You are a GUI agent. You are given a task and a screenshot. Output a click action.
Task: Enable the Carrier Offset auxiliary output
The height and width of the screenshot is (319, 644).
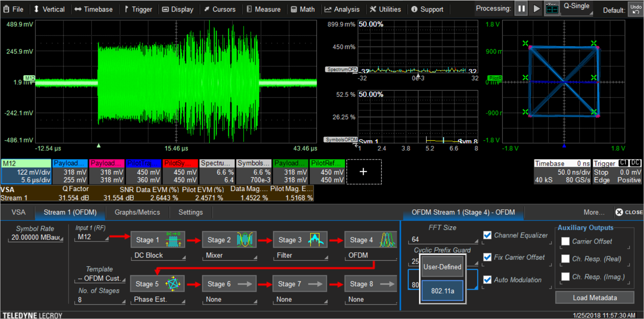pos(565,241)
